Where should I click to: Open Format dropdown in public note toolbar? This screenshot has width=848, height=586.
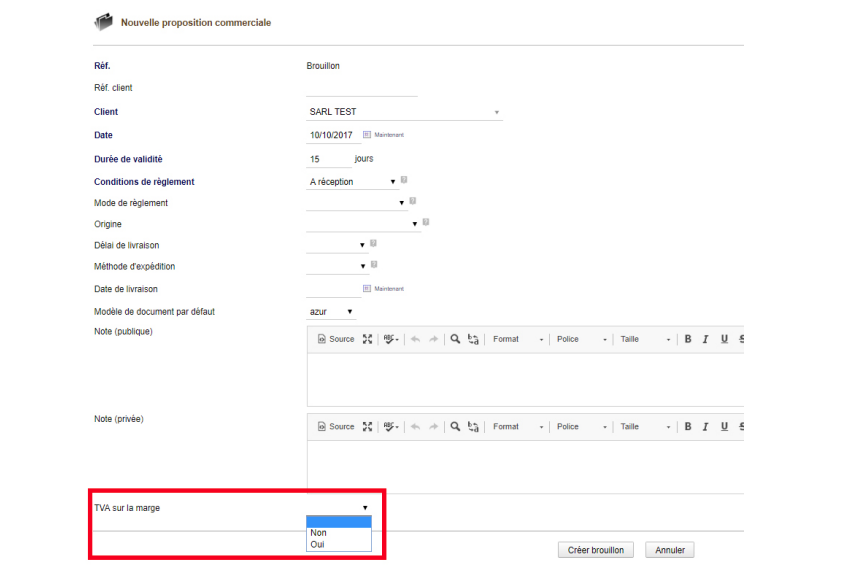[518, 339]
